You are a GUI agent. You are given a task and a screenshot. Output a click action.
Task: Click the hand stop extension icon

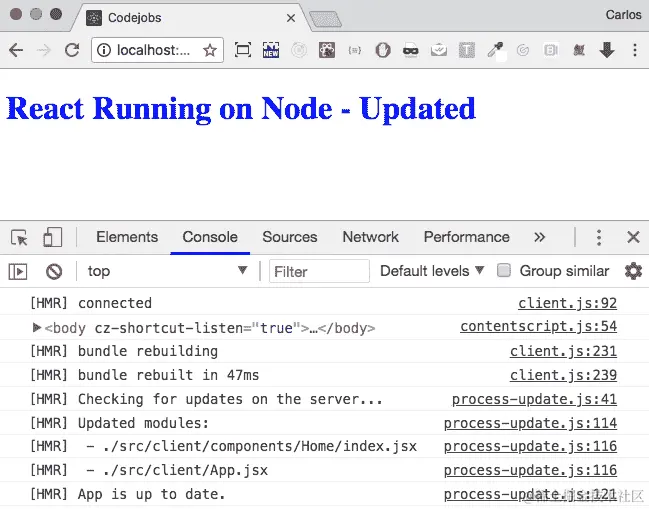point(383,50)
